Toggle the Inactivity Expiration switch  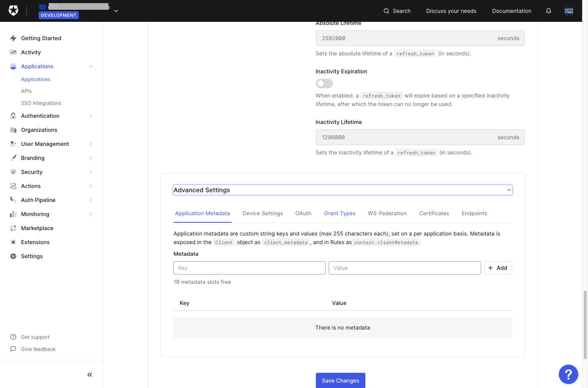[x=324, y=83]
